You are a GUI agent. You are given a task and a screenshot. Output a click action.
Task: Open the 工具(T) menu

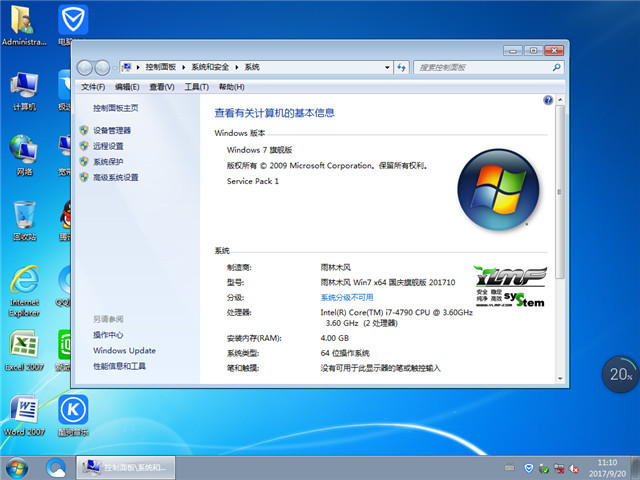click(x=196, y=87)
